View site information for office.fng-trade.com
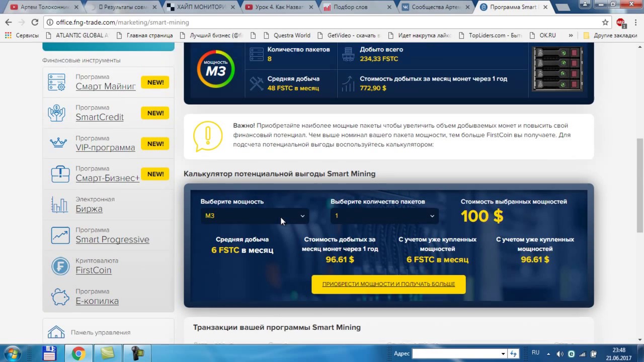644x362 pixels. pos(50,23)
